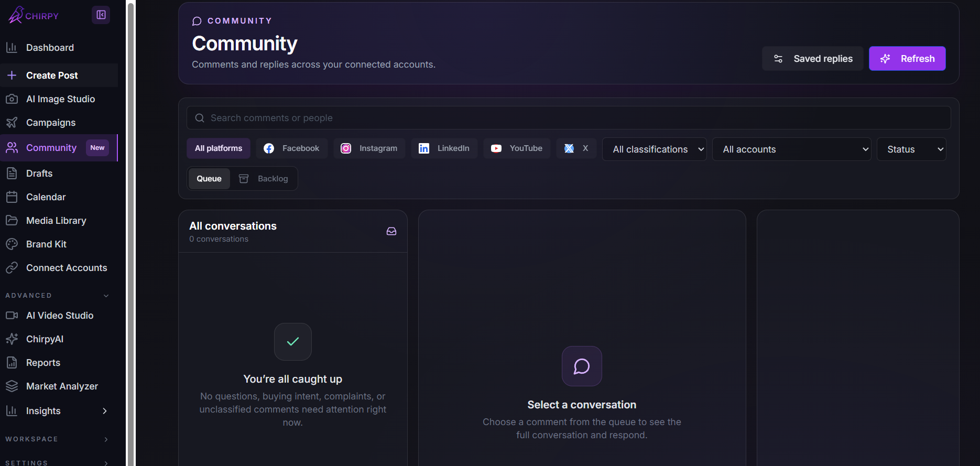Click the 'You're all caught up' heading
The height and width of the screenshot is (466, 980).
click(293, 379)
